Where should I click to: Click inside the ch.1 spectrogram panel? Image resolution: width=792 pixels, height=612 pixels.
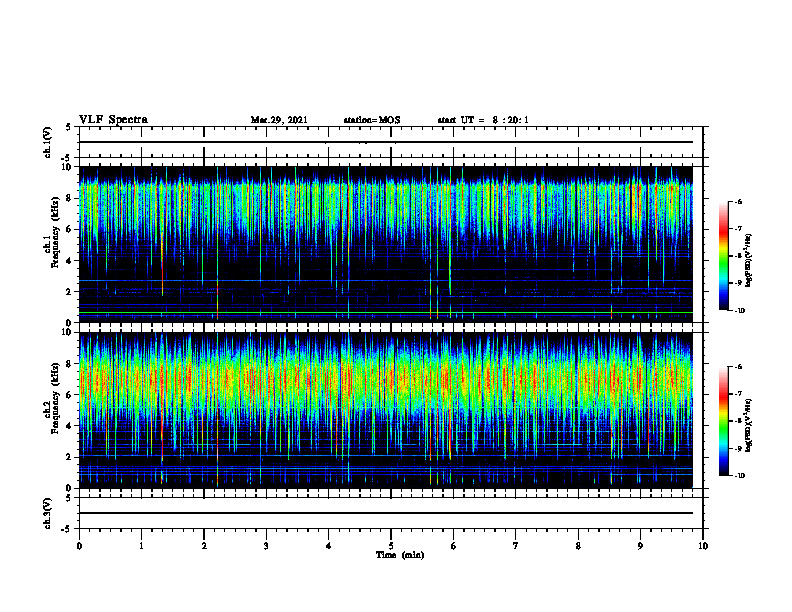pyautogui.click(x=385, y=244)
